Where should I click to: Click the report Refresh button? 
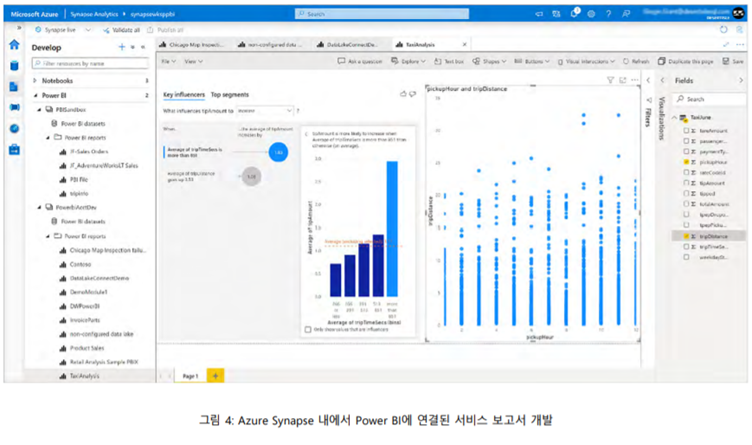(x=636, y=61)
